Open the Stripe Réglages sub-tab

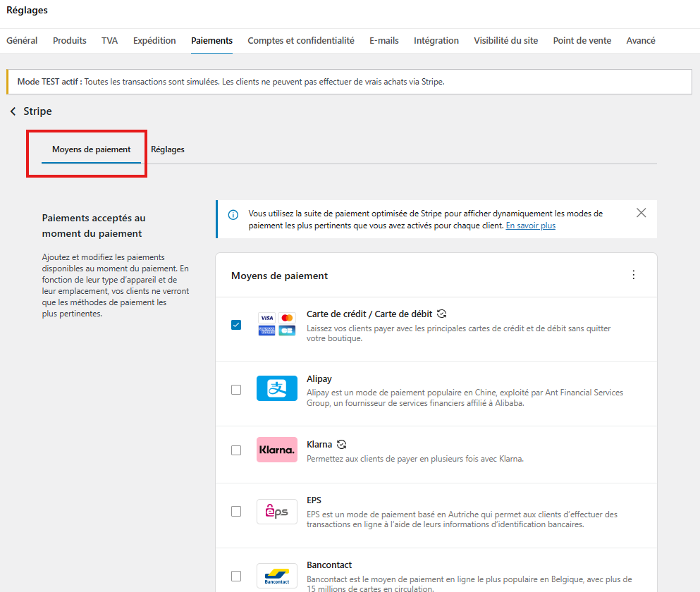click(167, 149)
